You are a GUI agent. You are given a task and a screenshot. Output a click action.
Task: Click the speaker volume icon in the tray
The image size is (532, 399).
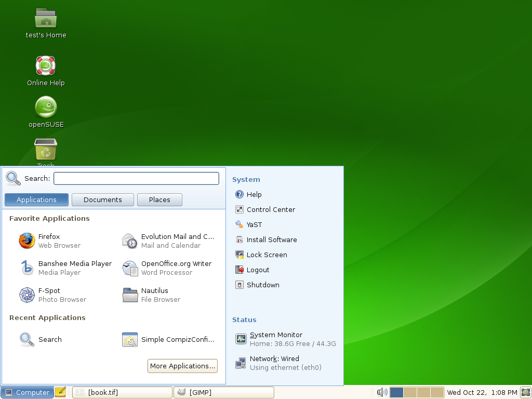click(383, 392)
